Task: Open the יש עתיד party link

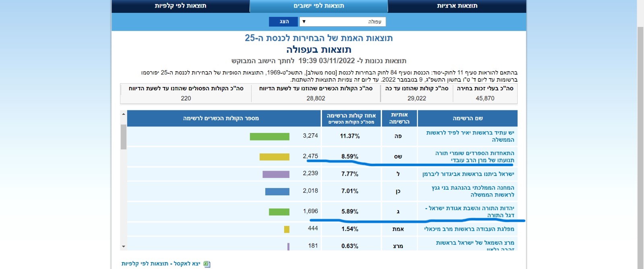Action: [470, 136]
